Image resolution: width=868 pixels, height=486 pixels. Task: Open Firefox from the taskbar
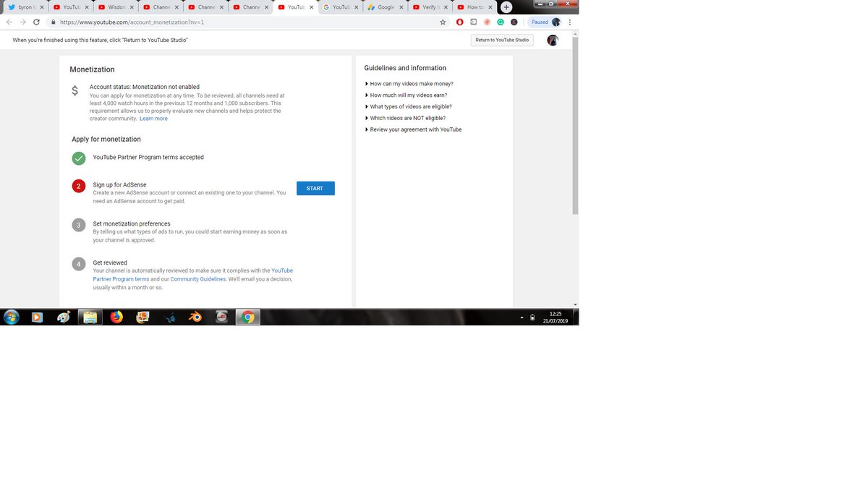[116, 317]
